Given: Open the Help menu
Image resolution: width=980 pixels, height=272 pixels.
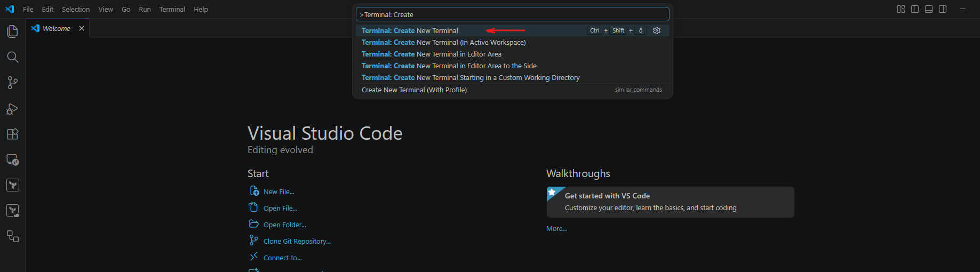Looking at the screenshot, I should click(x=201, y=9).
